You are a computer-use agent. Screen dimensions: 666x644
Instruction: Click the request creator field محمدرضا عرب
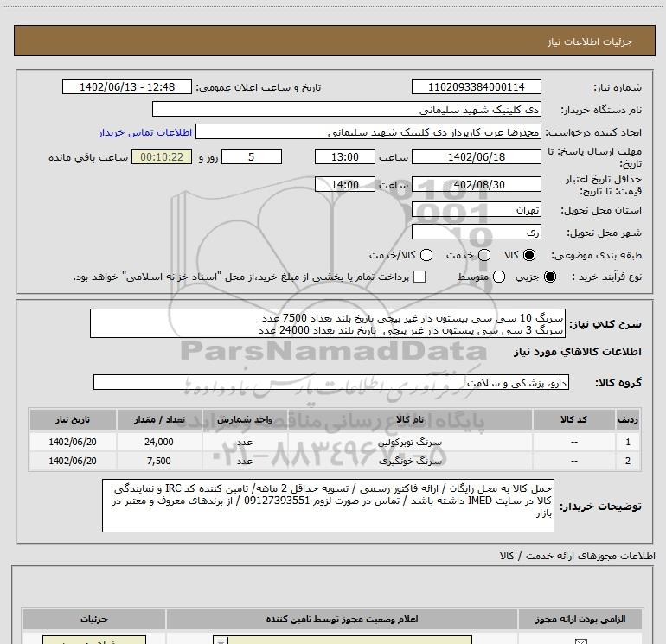368,131
